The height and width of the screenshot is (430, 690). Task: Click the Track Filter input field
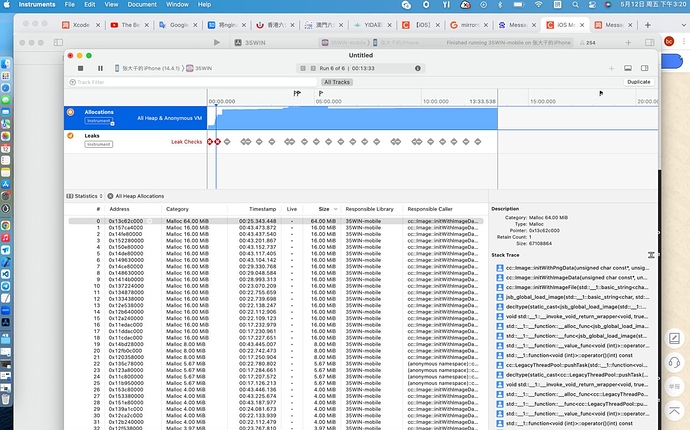coord(192,82)
